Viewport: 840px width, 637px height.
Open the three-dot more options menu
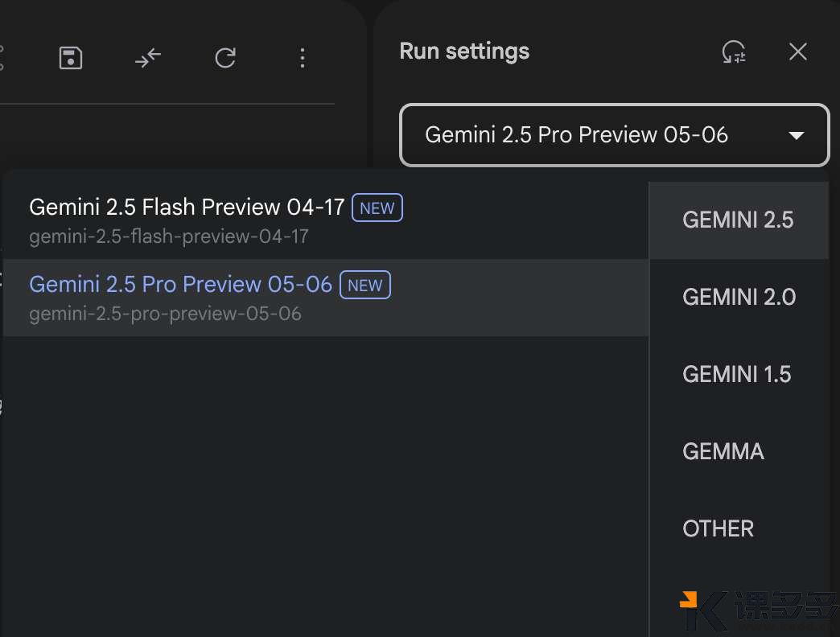click(x=303, y=58)
